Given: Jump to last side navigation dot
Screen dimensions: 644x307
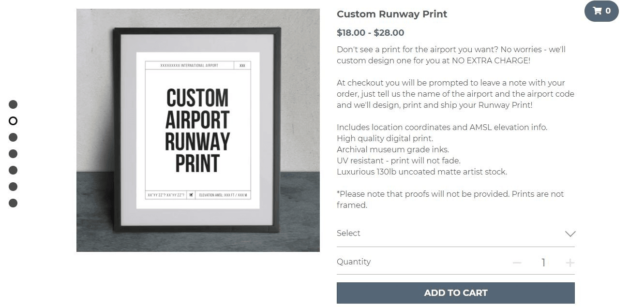Looking at the screenshot, I should (13, 203).
